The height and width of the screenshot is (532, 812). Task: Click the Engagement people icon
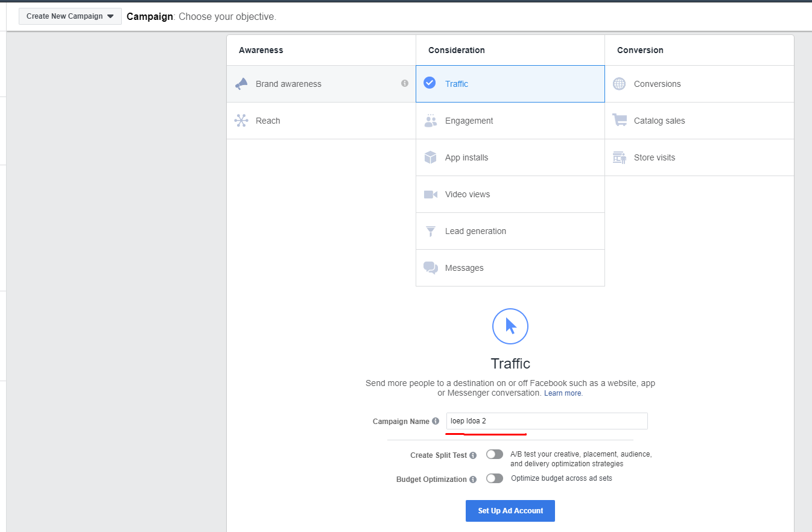coord(430,121)
